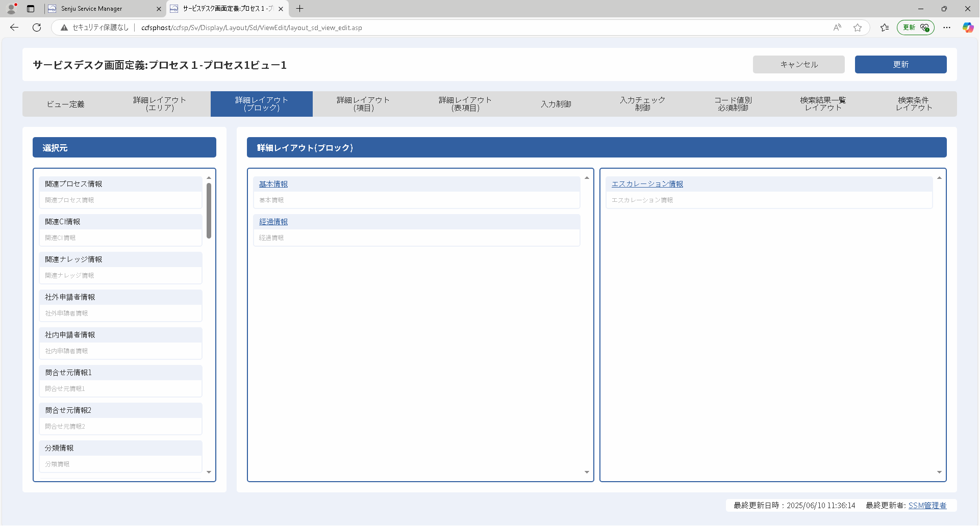Click the SSM管理者 link

(x=927, y=505)
